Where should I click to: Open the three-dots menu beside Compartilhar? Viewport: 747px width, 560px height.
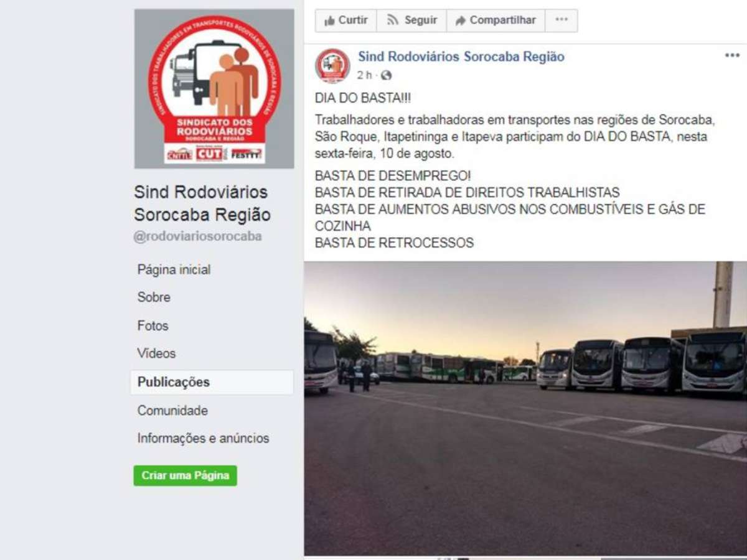coord(561,21)
